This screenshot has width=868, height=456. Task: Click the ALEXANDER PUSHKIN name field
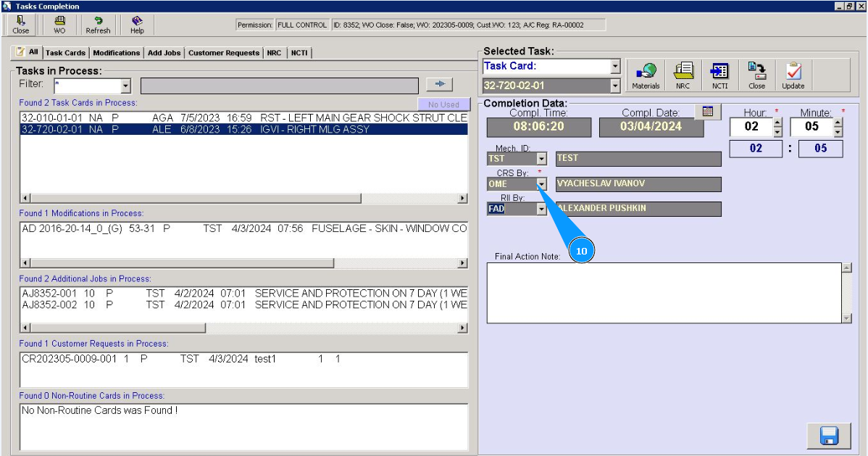pos(638,209)
